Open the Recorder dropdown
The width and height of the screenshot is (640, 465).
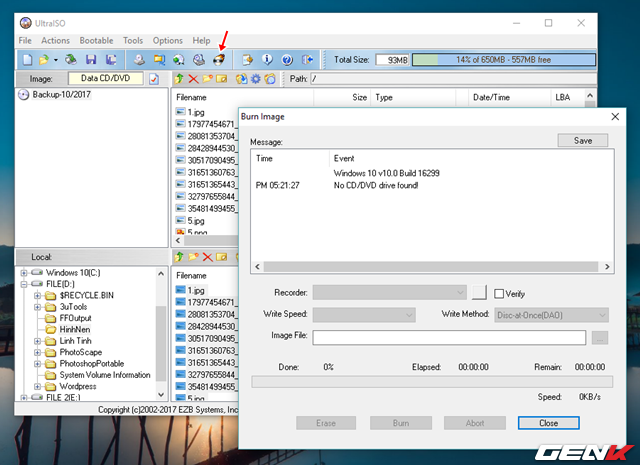tap(390, 293)
